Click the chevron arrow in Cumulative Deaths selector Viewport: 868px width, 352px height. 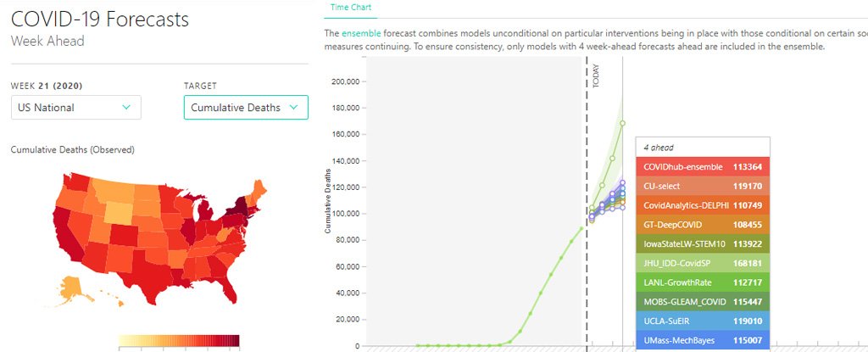pos(293,108)
